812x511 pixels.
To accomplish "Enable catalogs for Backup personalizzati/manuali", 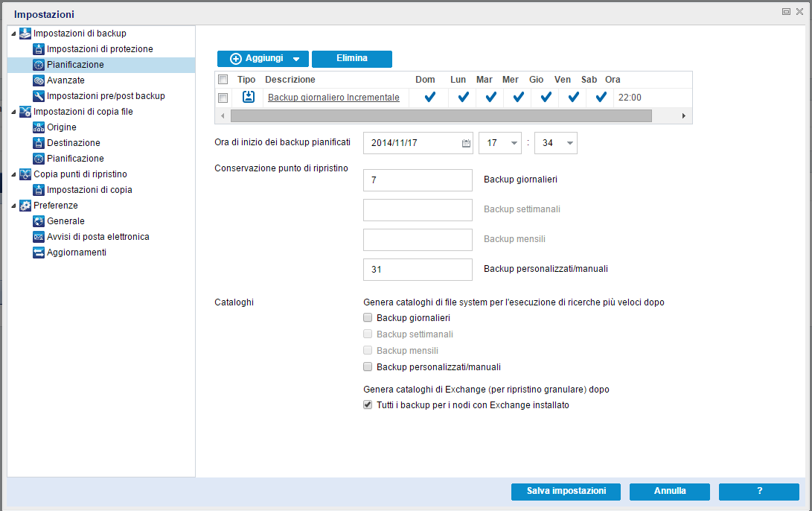I will pos(367,366).
